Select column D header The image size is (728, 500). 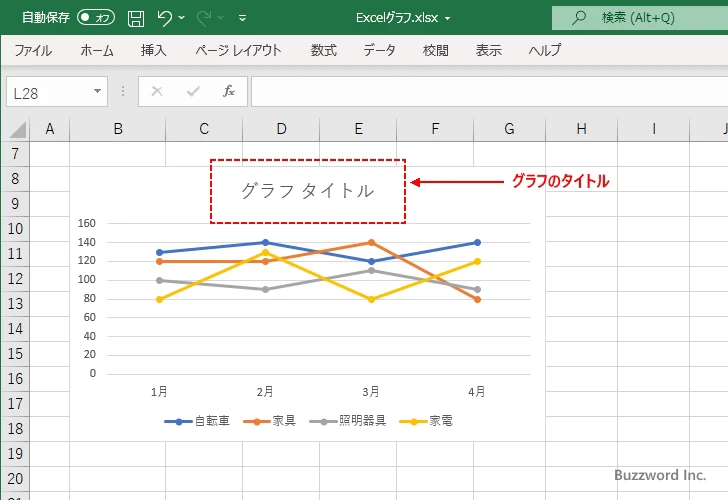tap(281, 129)
